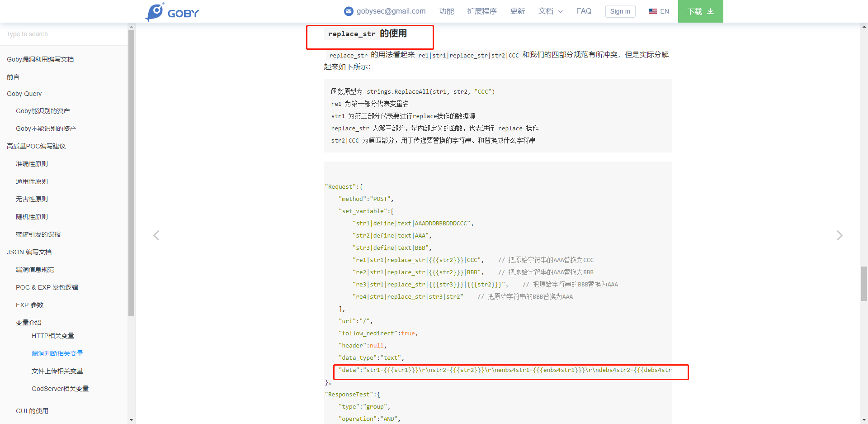Click the green 下载 download button
Screen dimensions: 868x424
coord(700,11)
